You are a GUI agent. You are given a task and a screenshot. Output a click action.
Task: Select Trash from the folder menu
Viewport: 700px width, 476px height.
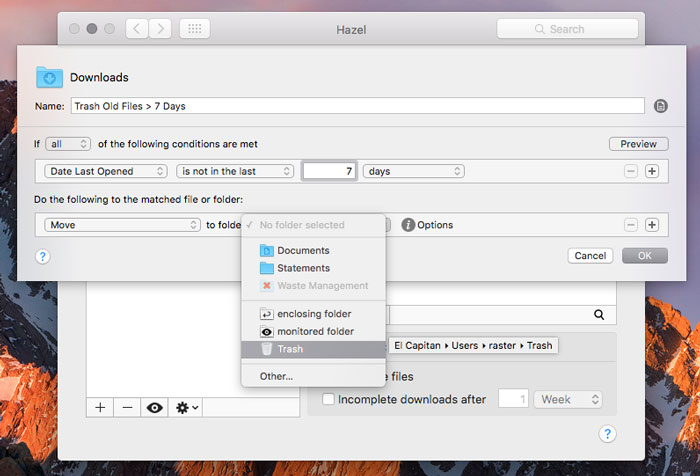(x=290, y=349)
